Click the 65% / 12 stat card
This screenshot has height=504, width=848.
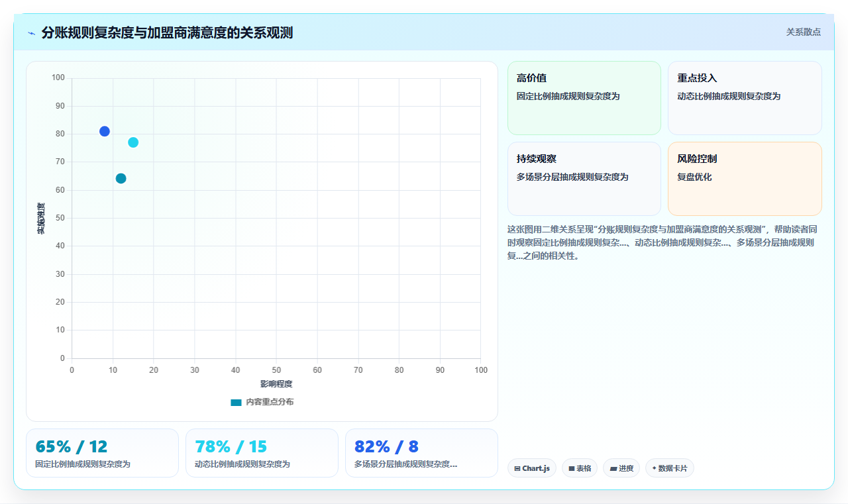tap(102, 453)
